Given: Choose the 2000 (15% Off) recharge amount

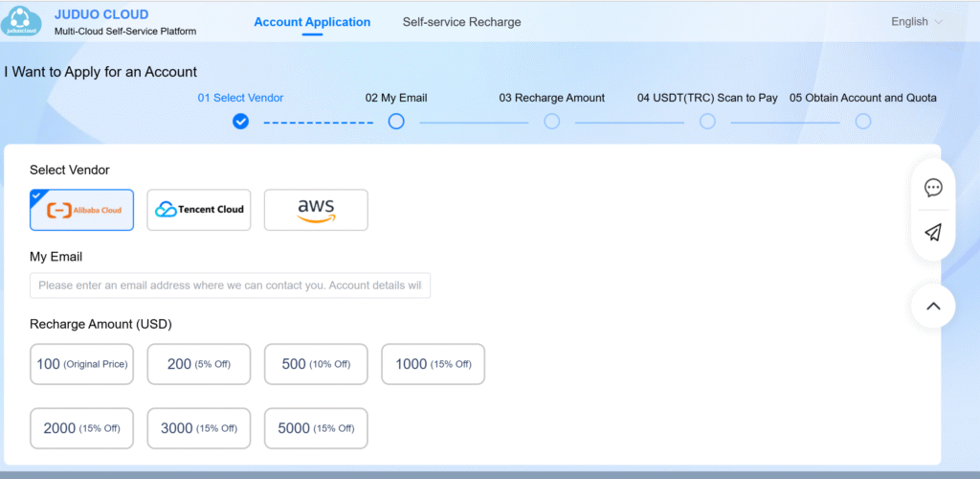Looking at the screenshot, I should [82, 428].
